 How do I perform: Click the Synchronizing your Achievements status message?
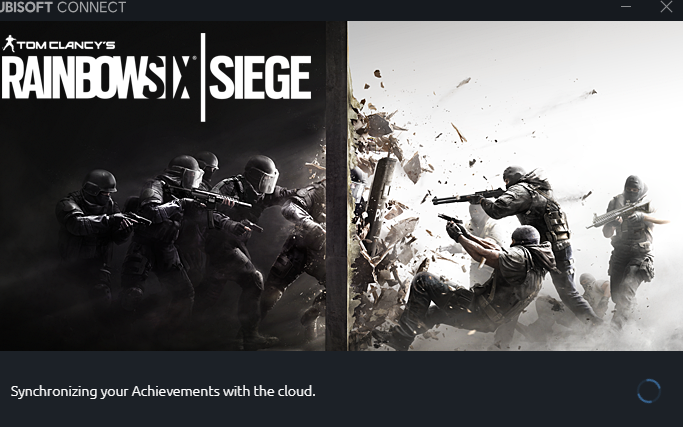coord(163,391)
